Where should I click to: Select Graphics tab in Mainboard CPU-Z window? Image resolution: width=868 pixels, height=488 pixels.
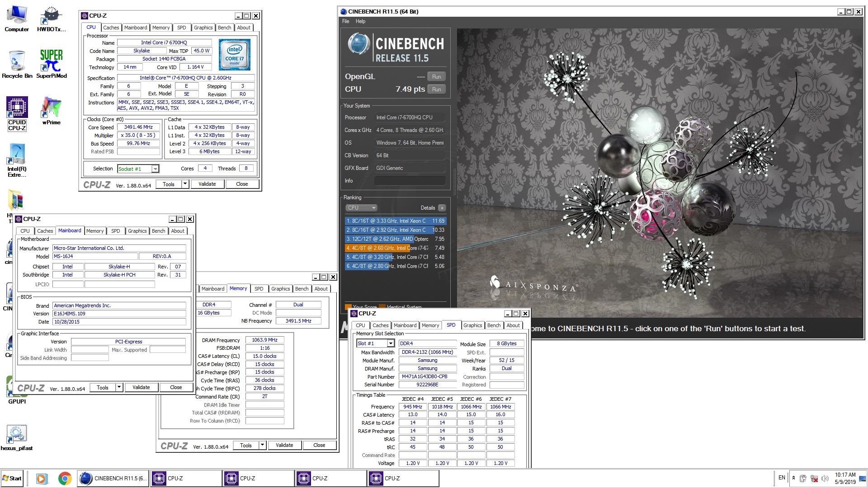click(137, 231)
